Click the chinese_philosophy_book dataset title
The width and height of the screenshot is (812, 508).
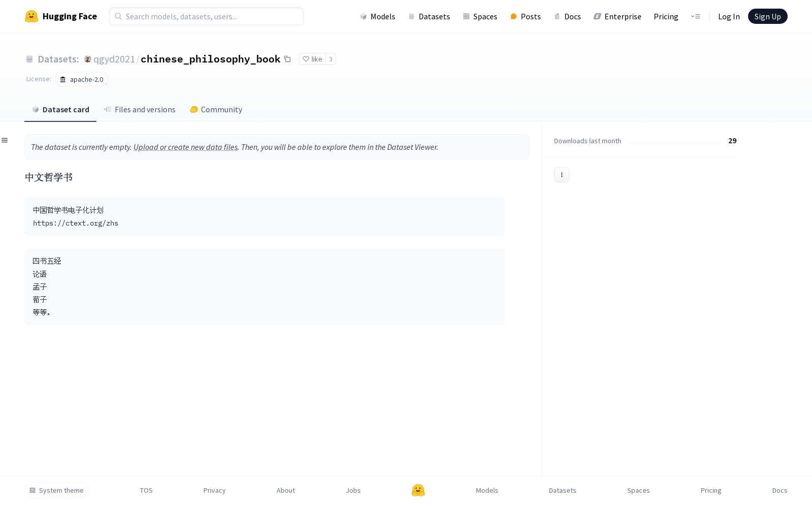(x=210, y=59)
